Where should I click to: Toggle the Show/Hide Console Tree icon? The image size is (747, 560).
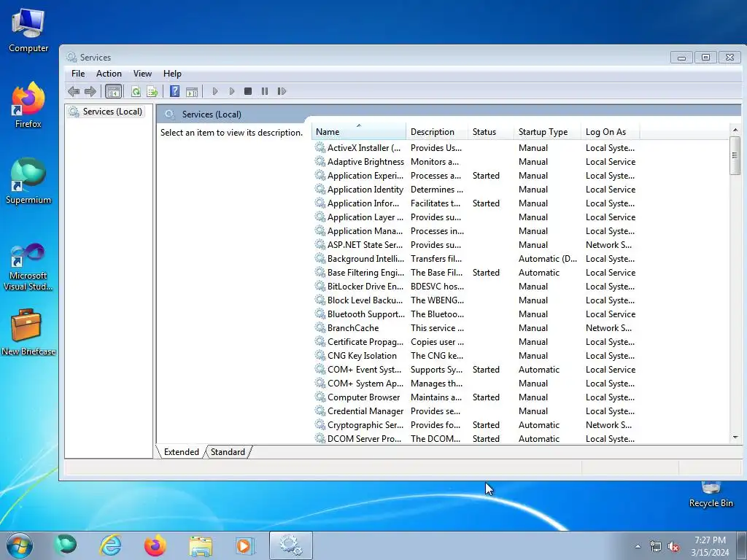113,91
